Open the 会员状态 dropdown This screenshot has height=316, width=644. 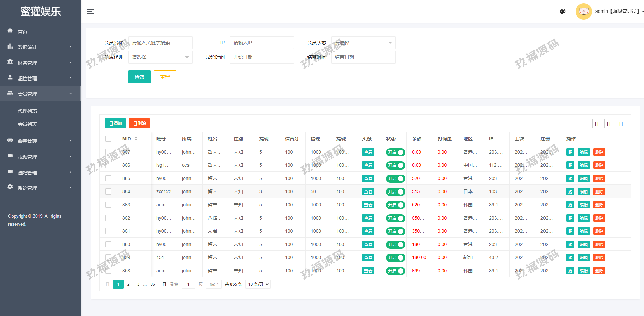[363, 43]
